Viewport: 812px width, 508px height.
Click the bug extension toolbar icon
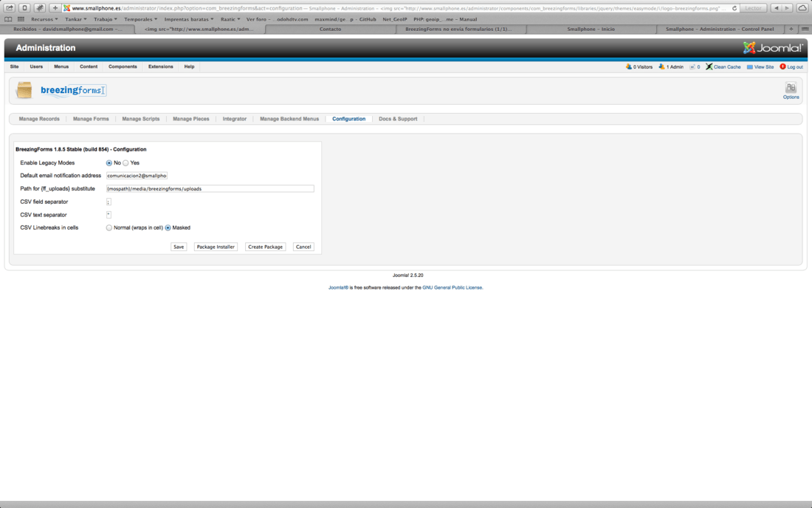pyautogui.click(x=40, y=8)
